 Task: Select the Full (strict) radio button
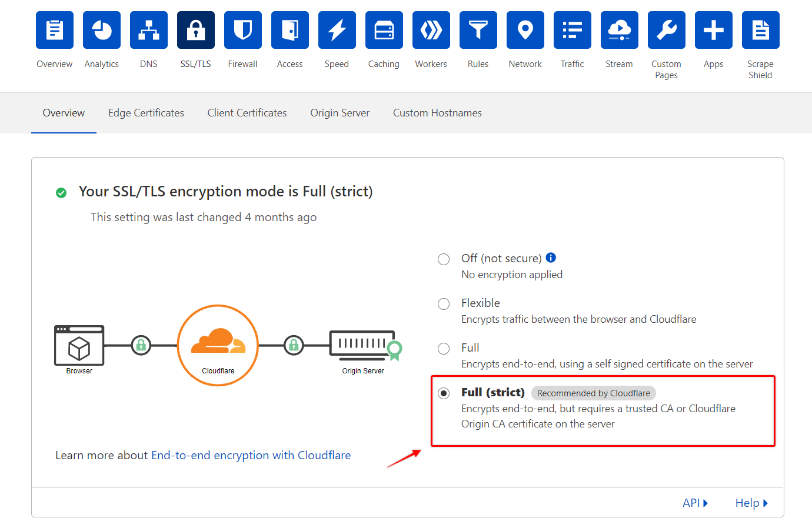[444, 393]
